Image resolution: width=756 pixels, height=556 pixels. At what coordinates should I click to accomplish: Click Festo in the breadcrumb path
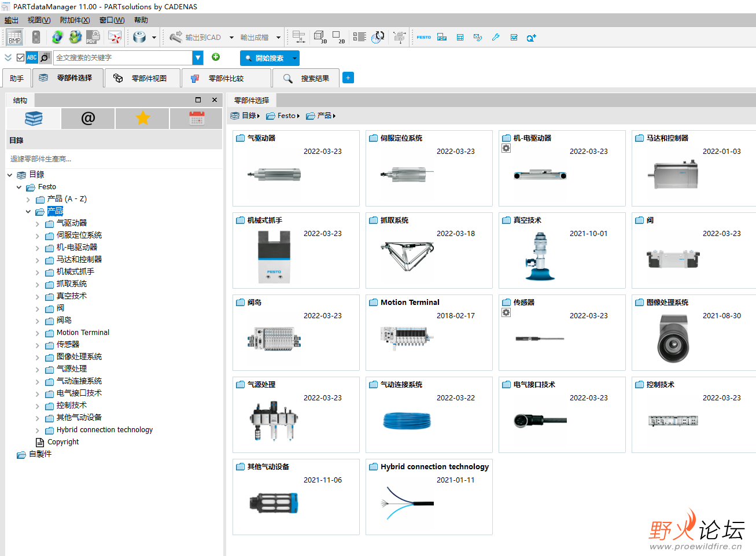coord(286,116)
